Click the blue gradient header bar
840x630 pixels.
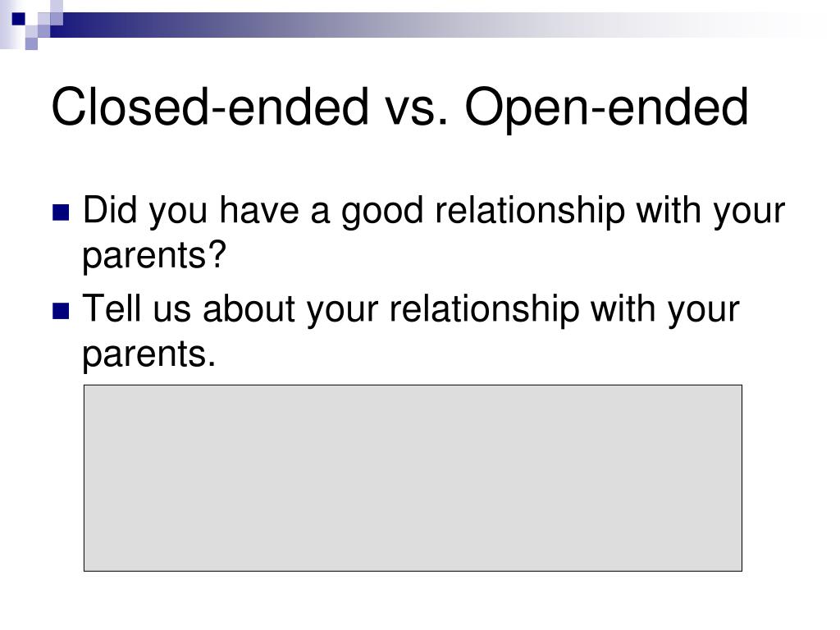(x=428, y=25)
